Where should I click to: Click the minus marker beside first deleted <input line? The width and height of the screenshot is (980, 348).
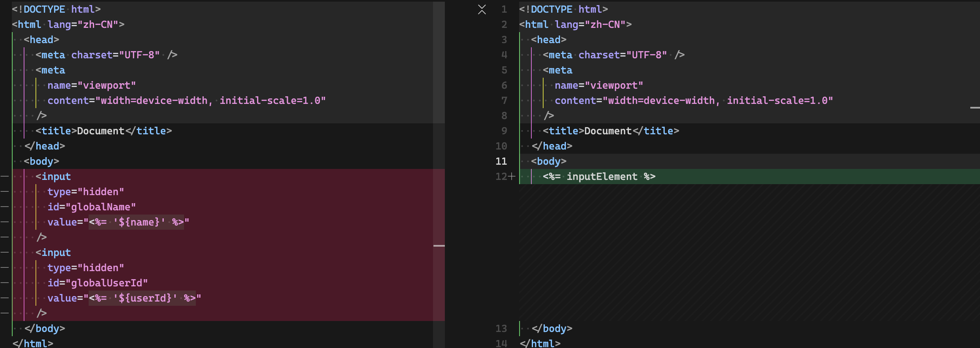pos(5,177)
